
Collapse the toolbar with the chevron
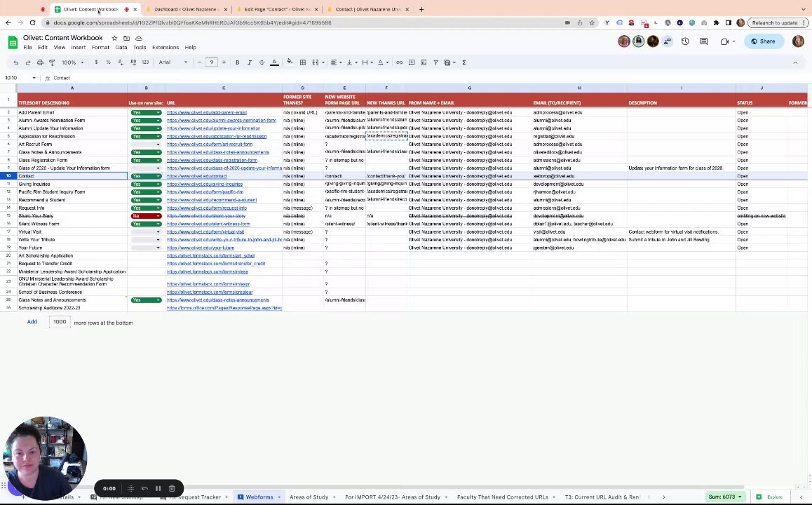pos(795,62)
